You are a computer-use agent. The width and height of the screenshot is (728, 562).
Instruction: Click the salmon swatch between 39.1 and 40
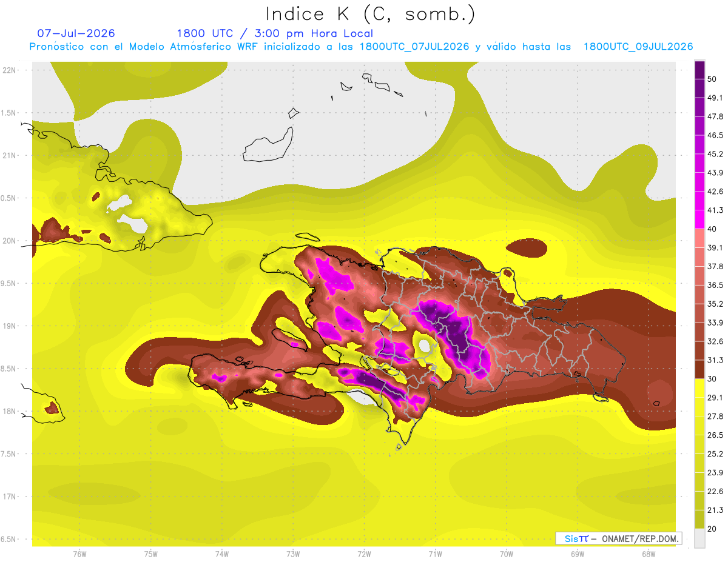[699, 238]
